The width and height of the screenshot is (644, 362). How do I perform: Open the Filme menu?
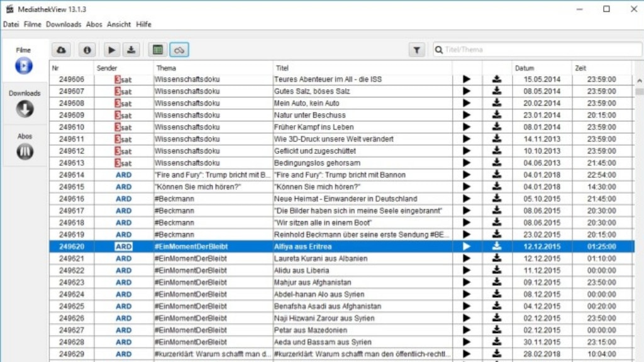[33, 25]
